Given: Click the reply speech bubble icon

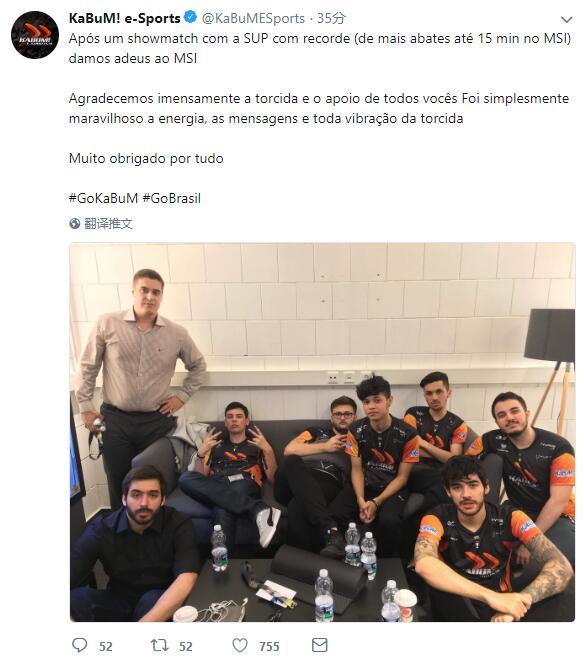Looking at the screenshot, I should [80, 645].
